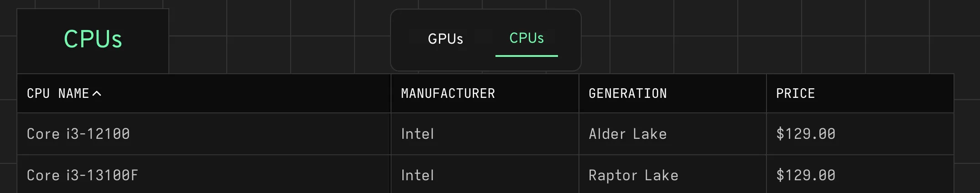
Task: Click the sort arrow beside CPU NAME
Action: pos(97,93)
